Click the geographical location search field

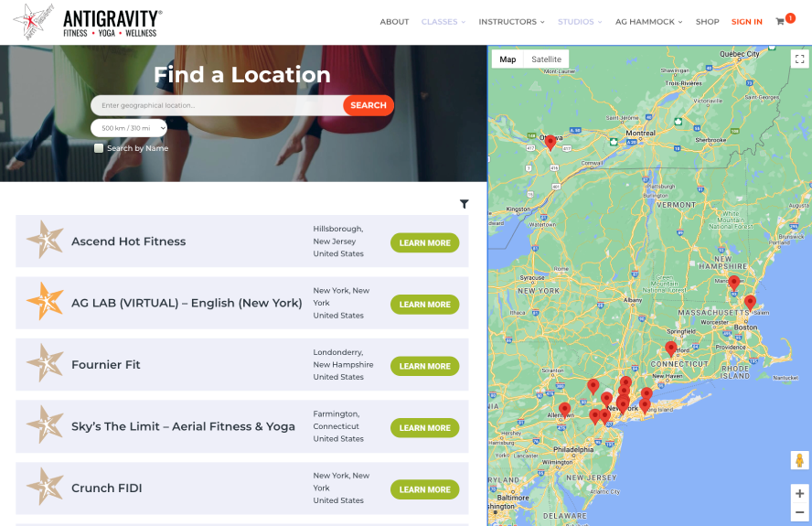(218, 105)
